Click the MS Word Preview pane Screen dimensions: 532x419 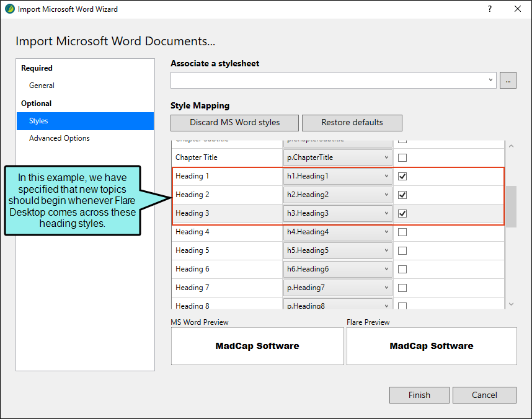257,346
